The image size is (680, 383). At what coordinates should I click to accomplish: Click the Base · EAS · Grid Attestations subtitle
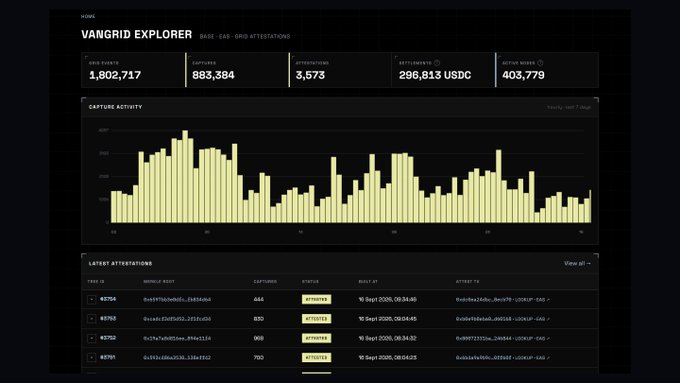tap(245, 36)
